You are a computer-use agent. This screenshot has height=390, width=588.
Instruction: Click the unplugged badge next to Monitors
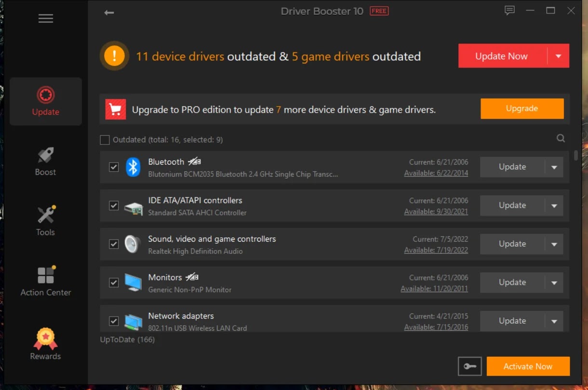click(x=192, y=277)
